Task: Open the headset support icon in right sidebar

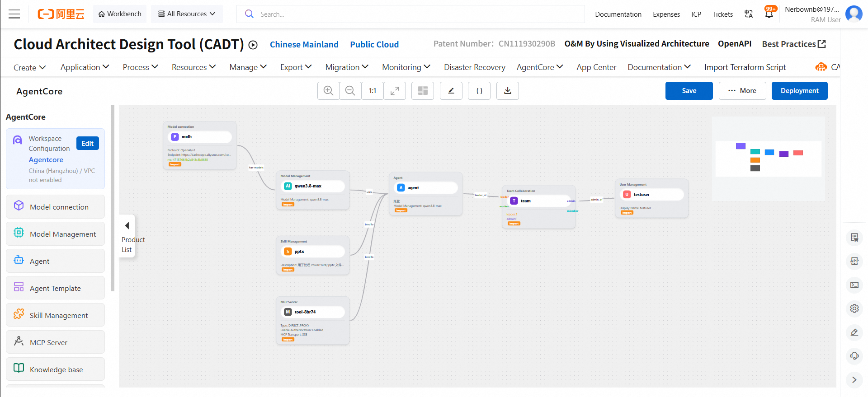Action: 854,356
